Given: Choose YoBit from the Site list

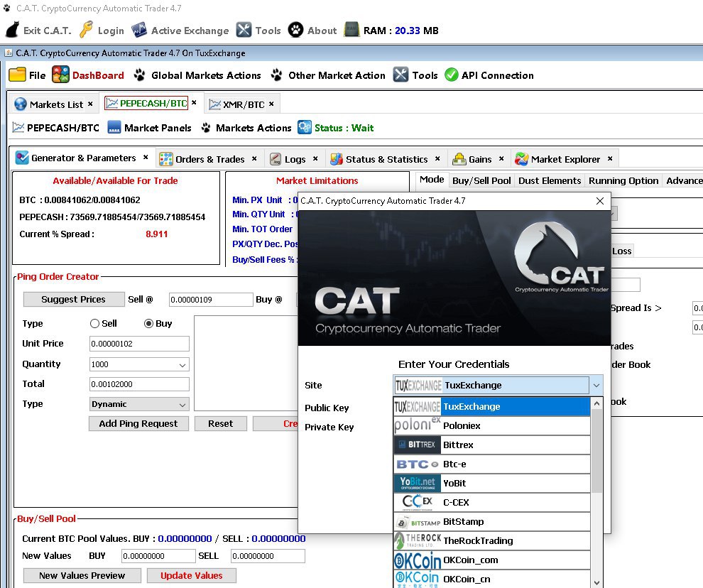Looking at the screenshot, I should pyautogui.click(x=492, y=484).
